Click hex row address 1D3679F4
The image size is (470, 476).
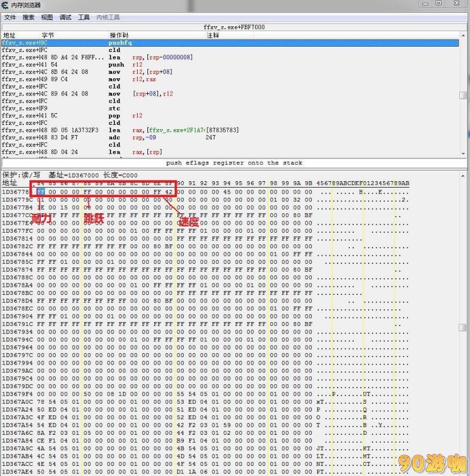[x=17, y=394]
